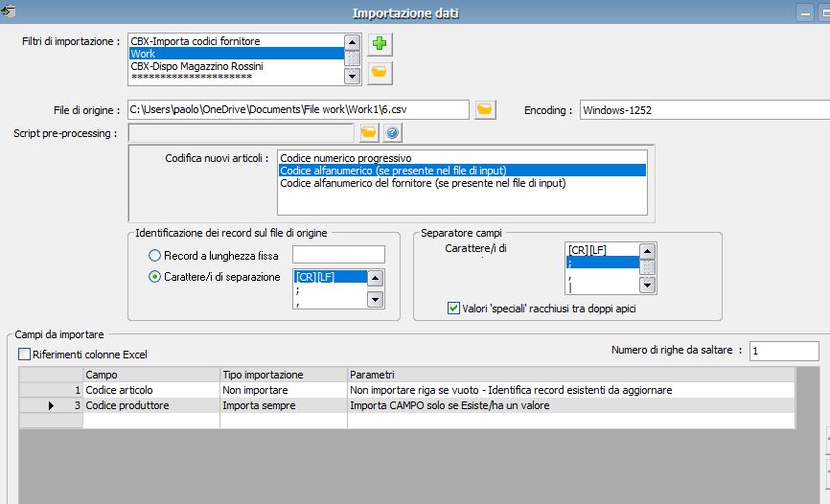Screen dimensions: 830x504
Task: Select [CR][LF] in record separator list
Action: click(x=331, y=277)
